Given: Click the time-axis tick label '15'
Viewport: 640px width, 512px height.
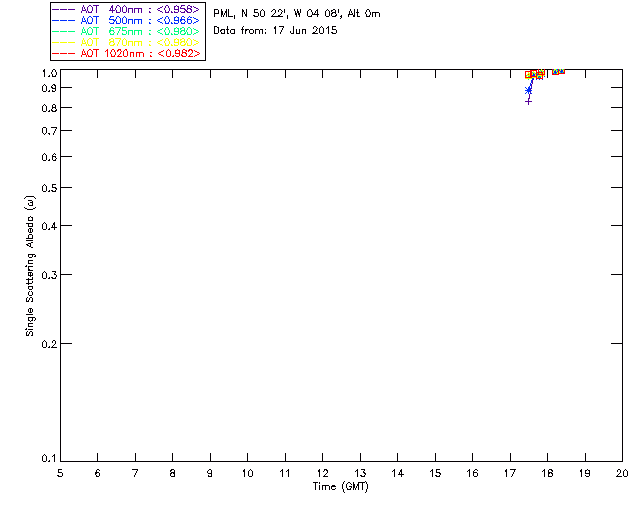Looking at the screenshot, I should pos(435,473).
